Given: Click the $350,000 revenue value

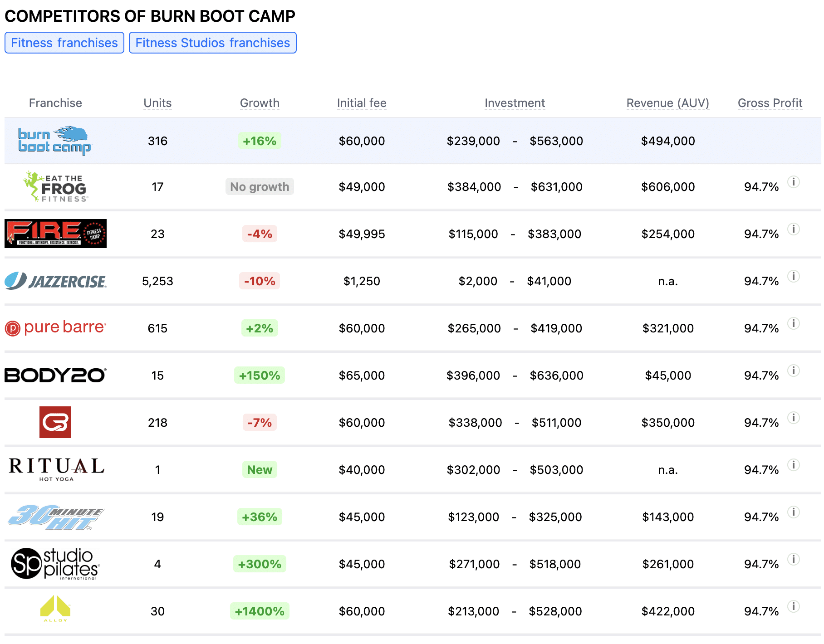Looking at the screenshot, I should [x=668, y=423].
